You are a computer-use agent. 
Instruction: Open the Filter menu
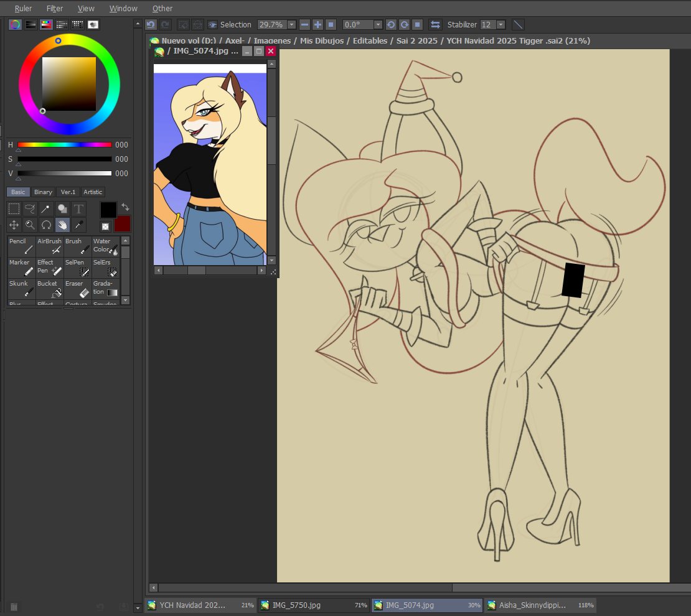[x=54, y=8]
